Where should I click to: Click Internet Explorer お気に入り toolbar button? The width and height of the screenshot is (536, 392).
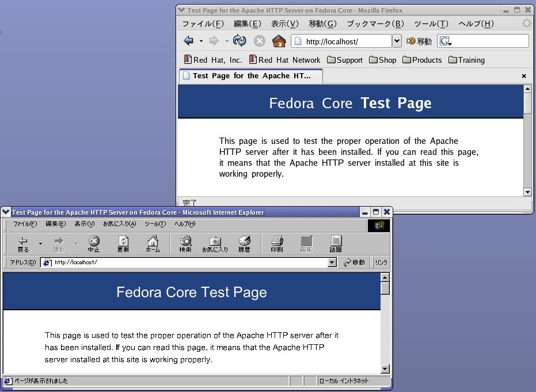(x=215, y=245)
